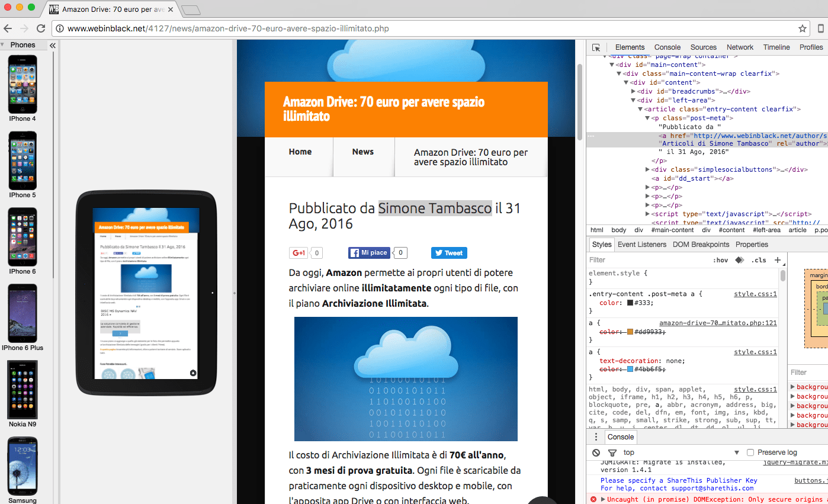This screenshot has width=828, height=504.
Task: Switch to the Console panel tab
Action: pyautogui.click(x=667, y=47)
